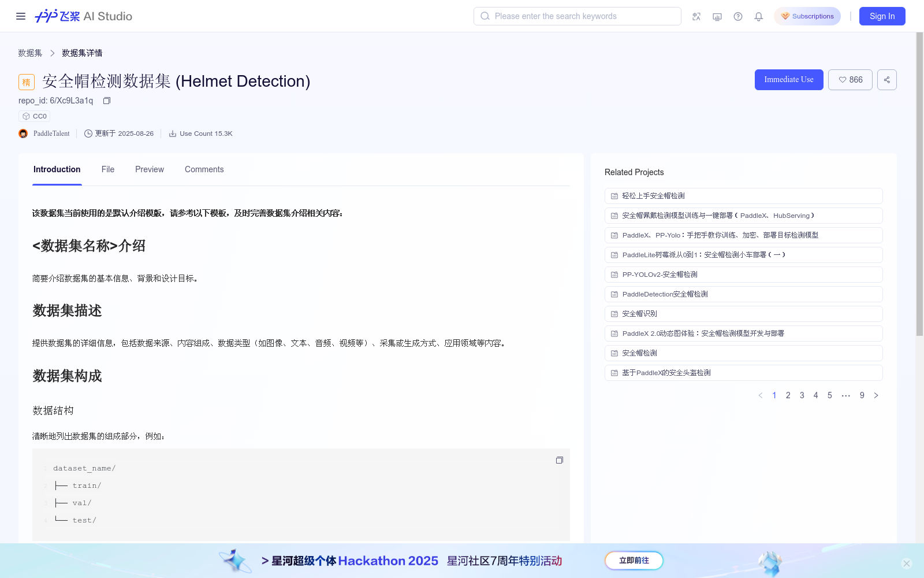Viewport: 924px width, 578px height.
Task: Open project 安全帽识别
Action: (744, 314)
